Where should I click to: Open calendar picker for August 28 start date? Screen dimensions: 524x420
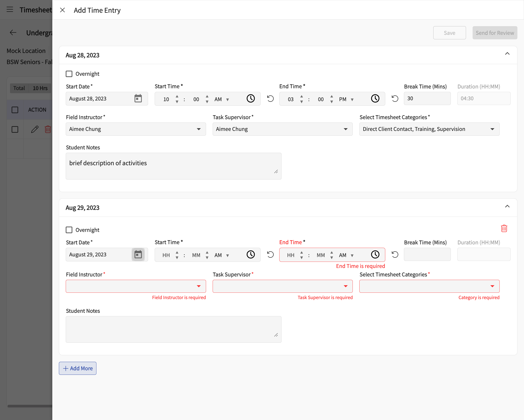[x=138, y=99]
